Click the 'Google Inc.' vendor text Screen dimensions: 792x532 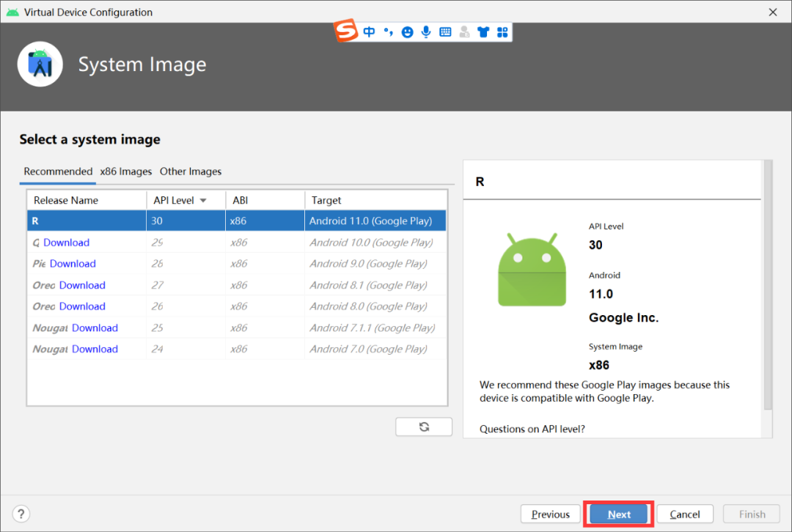pyautogui.click(x=624, y=317)
